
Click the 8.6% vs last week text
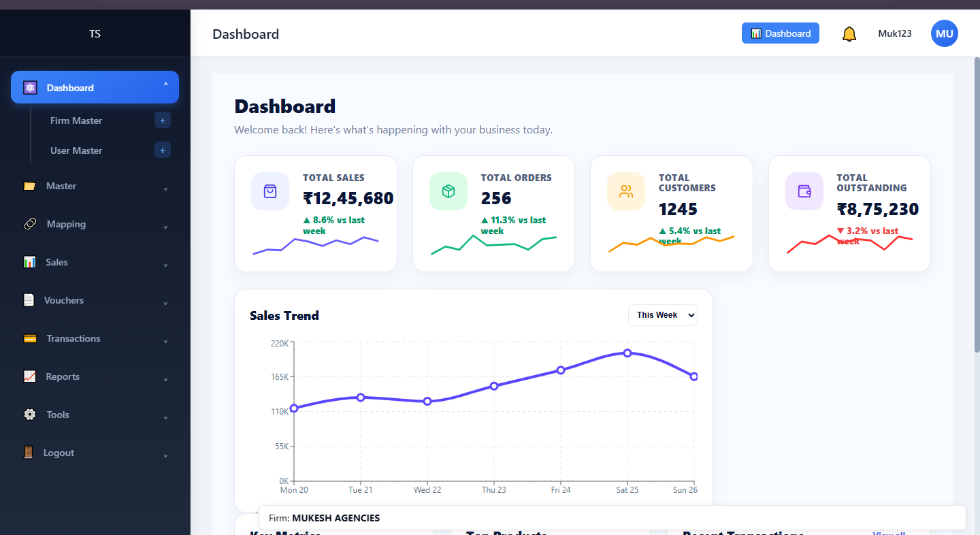pyautogui.click(x=333, y=225)
